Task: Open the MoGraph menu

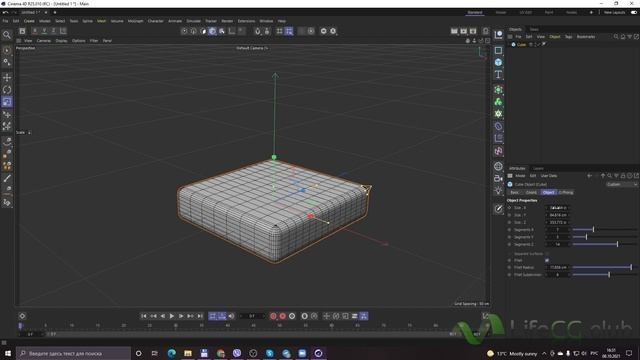Action: (136, 21)
